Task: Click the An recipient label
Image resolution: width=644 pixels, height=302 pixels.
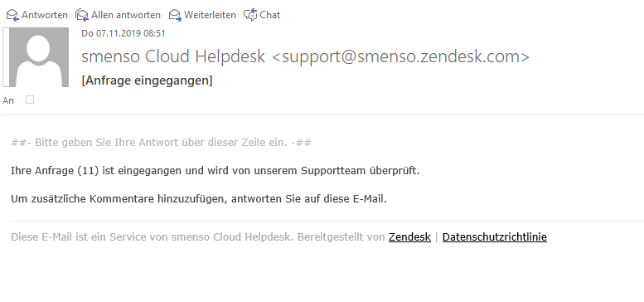Action: click(8, 100)
